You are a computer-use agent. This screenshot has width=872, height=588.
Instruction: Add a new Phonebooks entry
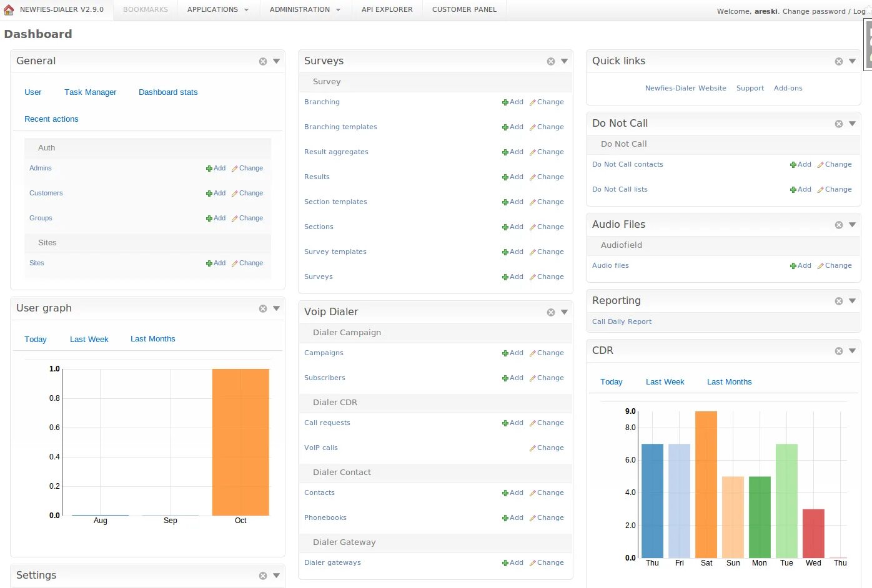coord(513,517)
